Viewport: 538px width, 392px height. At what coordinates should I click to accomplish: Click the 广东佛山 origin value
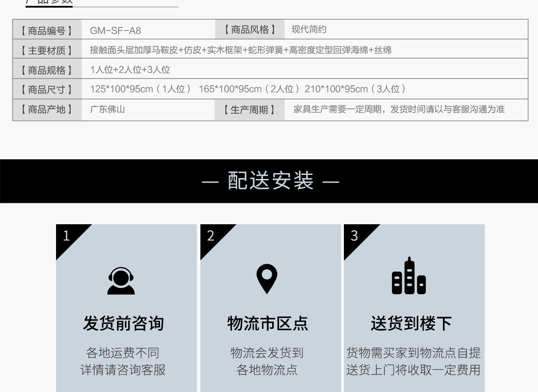pyautogui.click(x=107, y=109)
